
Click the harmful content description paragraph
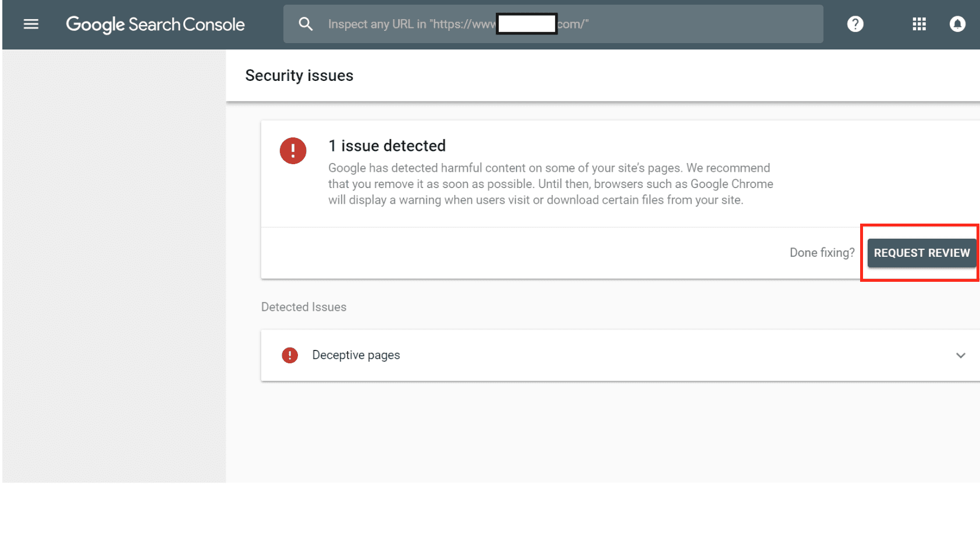coord(550,184)
